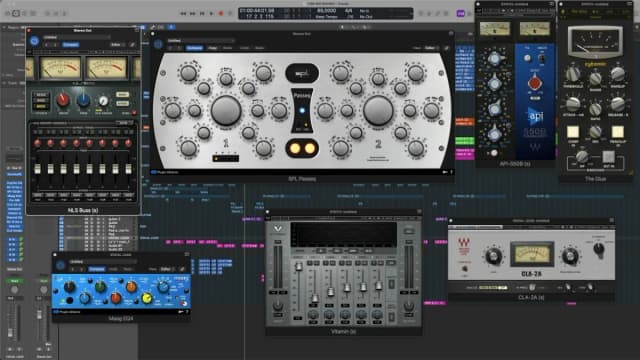Image resolution: width=640 pixels, height=360 pixels.
Task: Click the Compare button in SPL Passeq header
Action: click(195, 48)
